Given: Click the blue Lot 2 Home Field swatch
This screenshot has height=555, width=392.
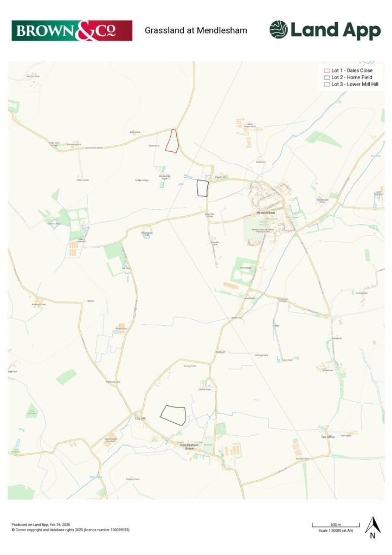Looking at the screenshot, I should pos(326,78).
